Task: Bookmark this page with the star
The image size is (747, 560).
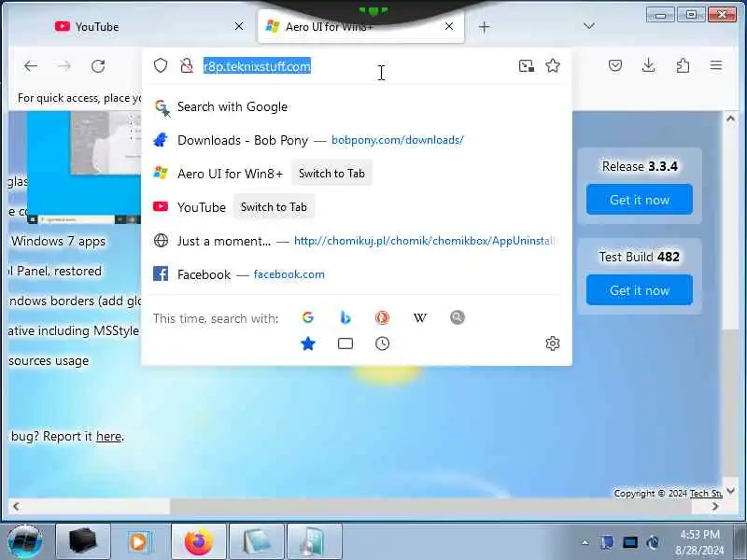Action: (x=553, y=65)
